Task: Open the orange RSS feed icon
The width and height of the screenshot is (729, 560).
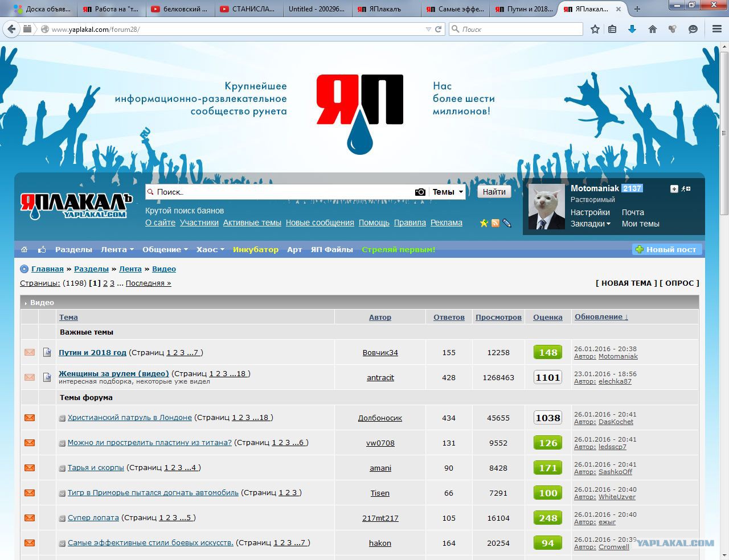Action: click(x=495, y=223)
